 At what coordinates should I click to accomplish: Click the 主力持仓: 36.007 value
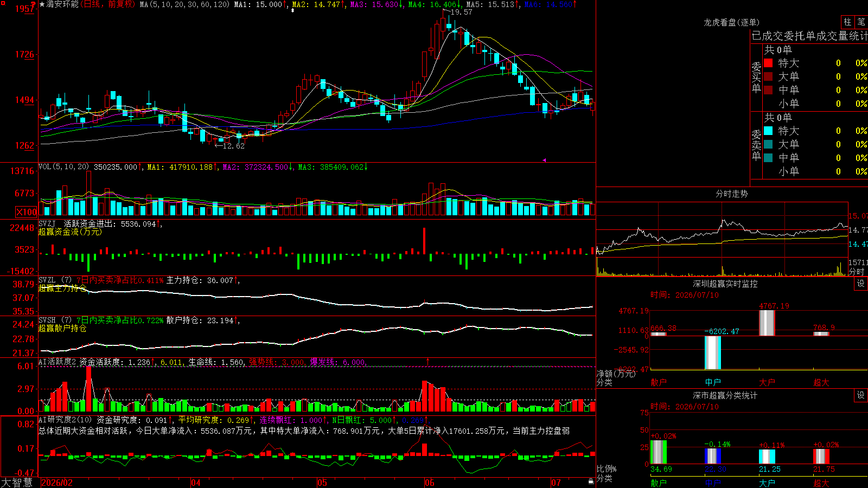tap(200, 280)
